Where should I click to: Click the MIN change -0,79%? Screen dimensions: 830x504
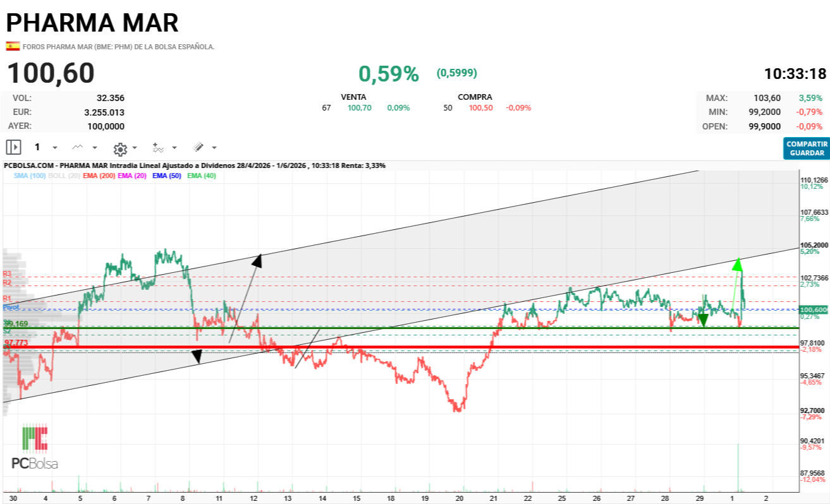(x=809, y=112)
